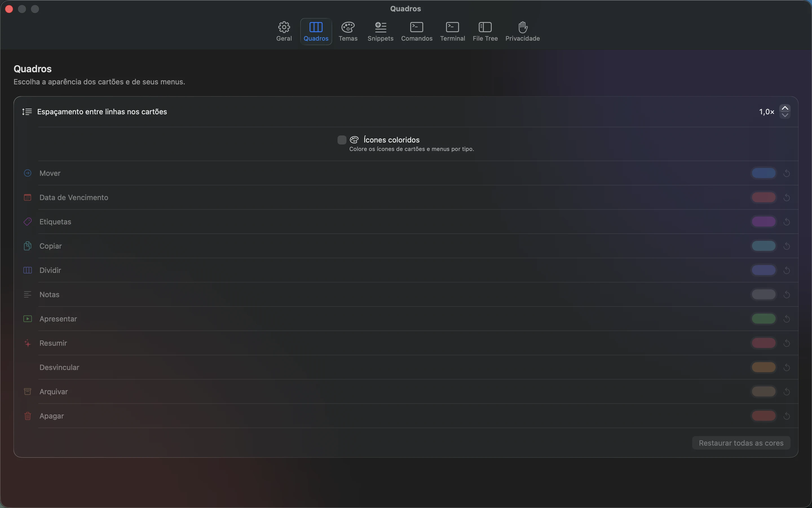Viewport: 812px width, 508px height.
Task: Open the gray Notas color swatch
Action: point(763,295)
